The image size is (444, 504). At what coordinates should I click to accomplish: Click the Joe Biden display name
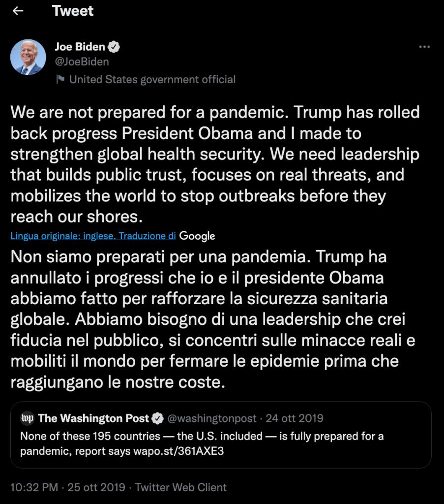[79, 47]
